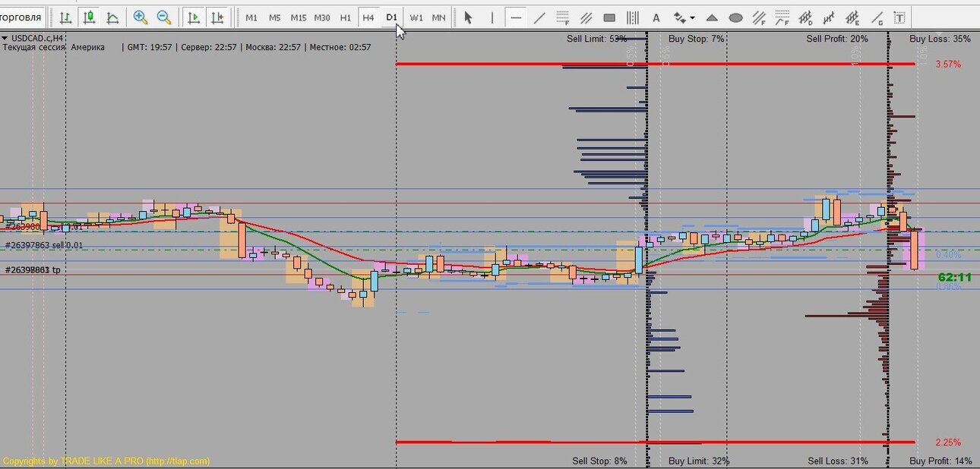
Task: Toggle chart shift from right border
Action: pyautogui.click(x=218, y=17)
